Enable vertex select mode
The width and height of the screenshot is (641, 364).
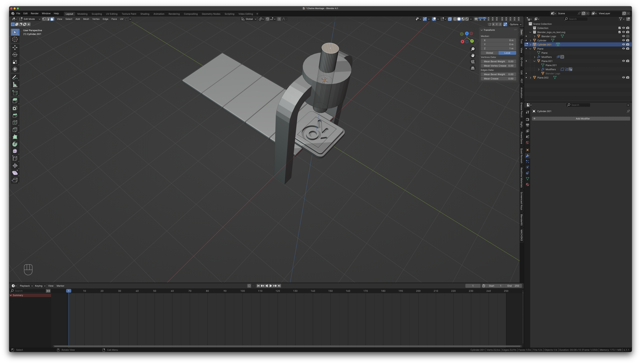click(x=44, y=19)
